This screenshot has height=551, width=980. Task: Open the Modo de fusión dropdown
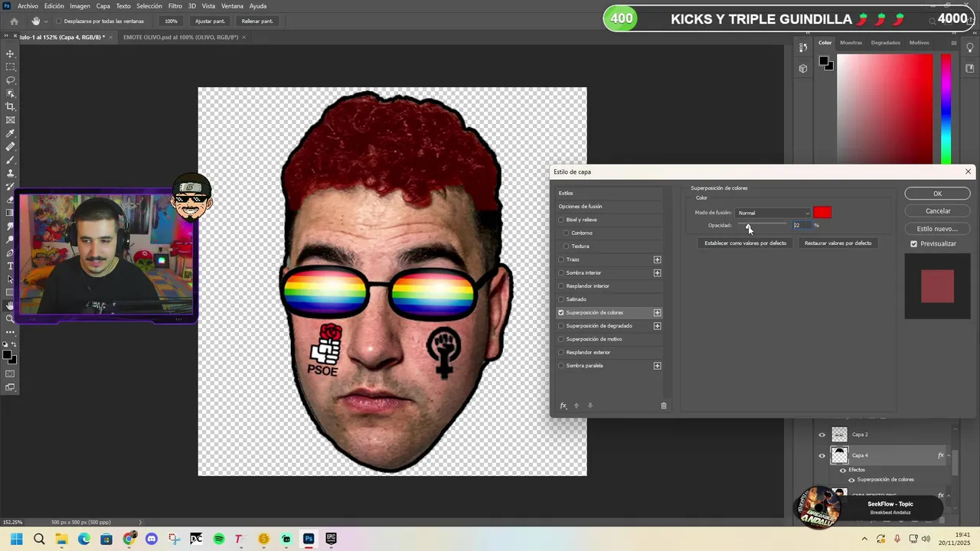[x=773, y=213]
